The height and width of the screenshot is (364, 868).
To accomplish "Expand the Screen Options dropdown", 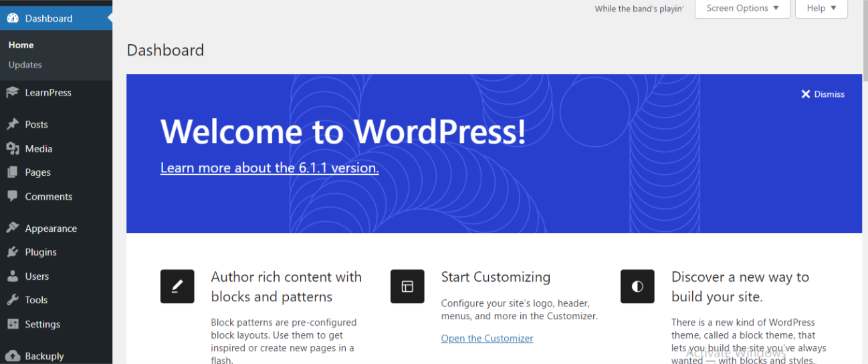I will click(742, 9).
